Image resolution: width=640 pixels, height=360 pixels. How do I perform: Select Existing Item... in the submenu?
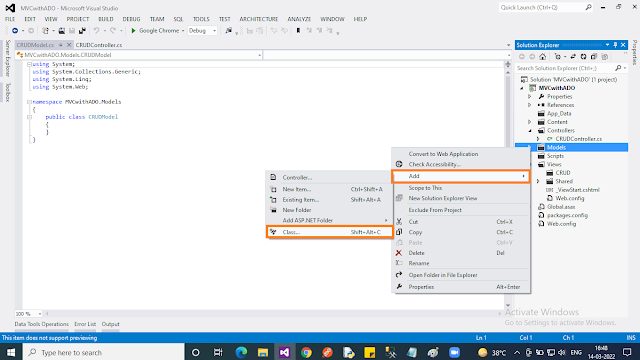(x=329, y=200)
